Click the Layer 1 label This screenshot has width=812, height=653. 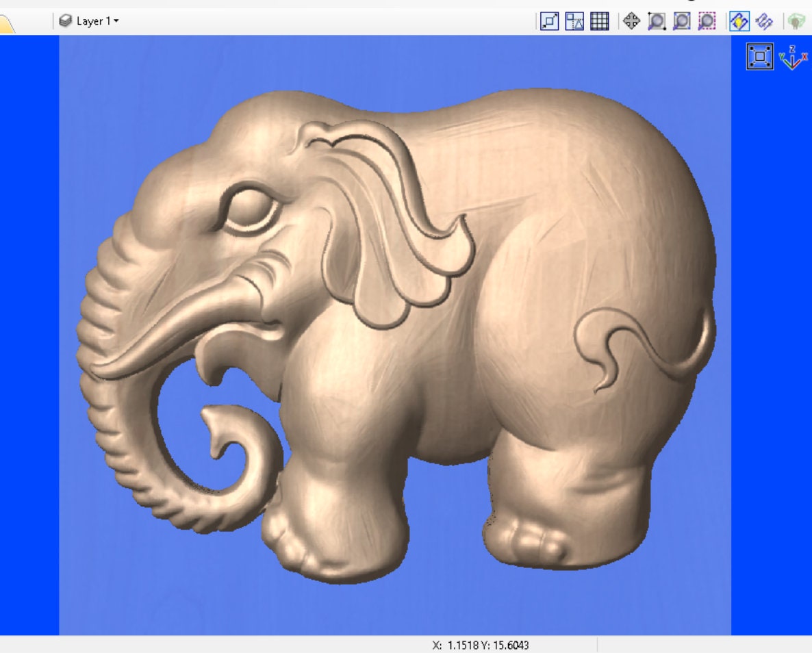coord(92,21)
